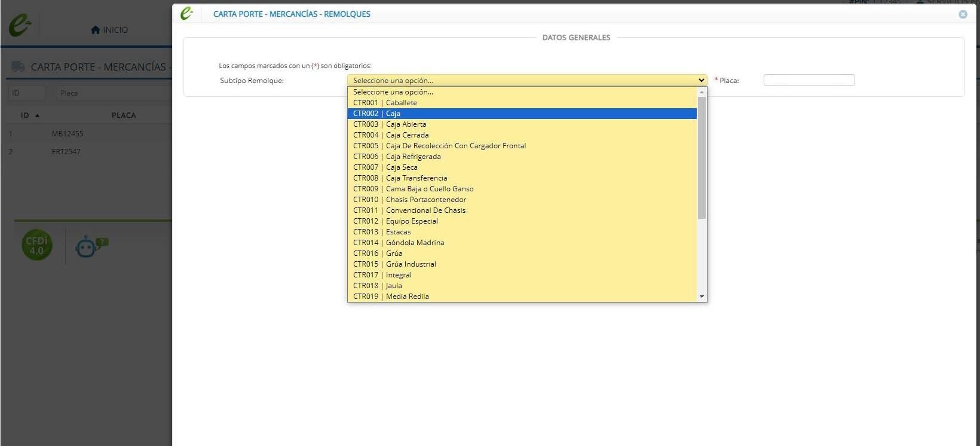Click the green e logo in dialog header
980x446 pixels.
(x=187, y=13)
